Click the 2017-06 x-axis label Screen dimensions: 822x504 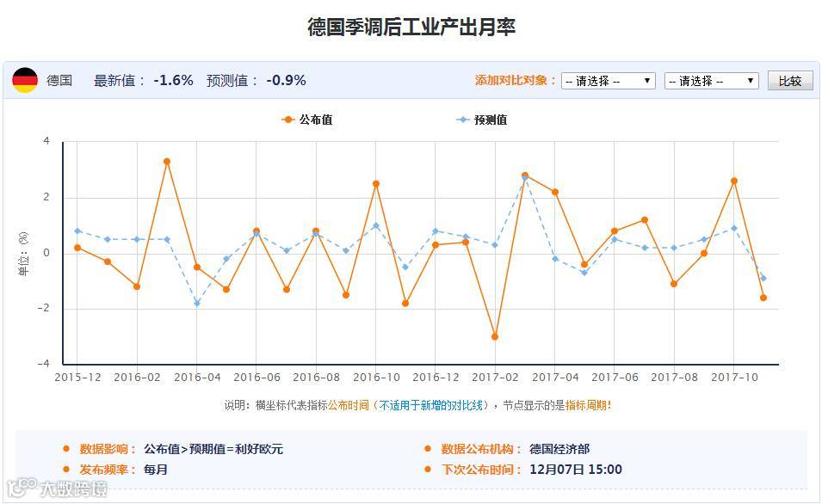click(x=615, y=378)
